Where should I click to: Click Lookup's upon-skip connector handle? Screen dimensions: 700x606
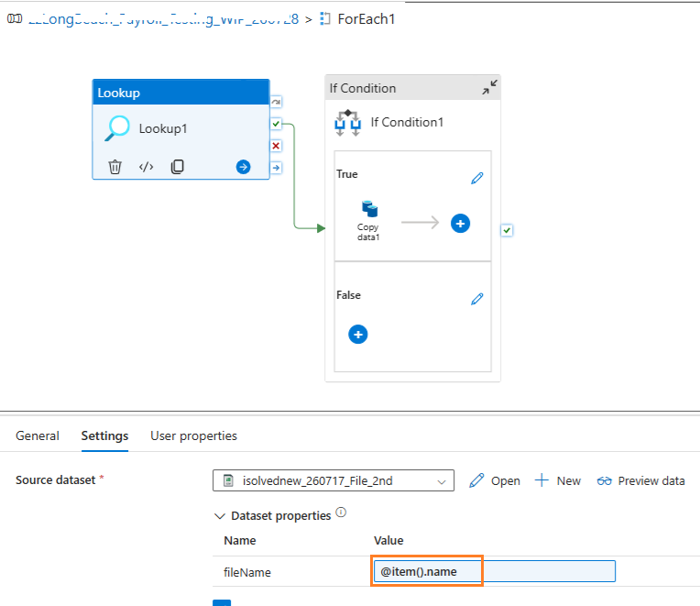tap(277, 102)
